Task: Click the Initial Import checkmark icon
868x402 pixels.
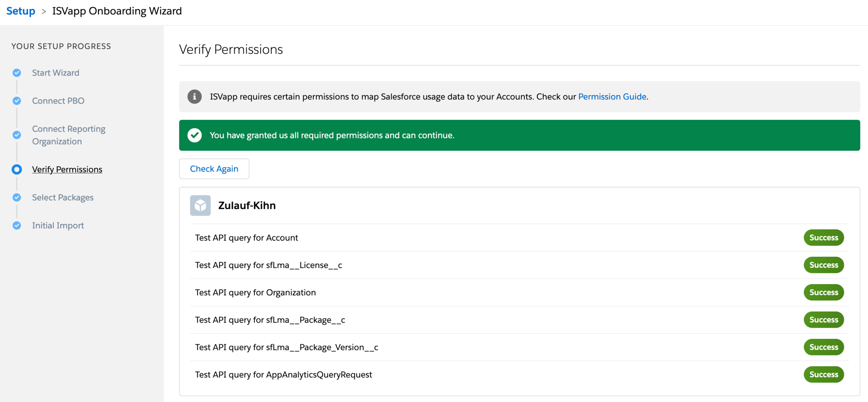Action: 17,226
